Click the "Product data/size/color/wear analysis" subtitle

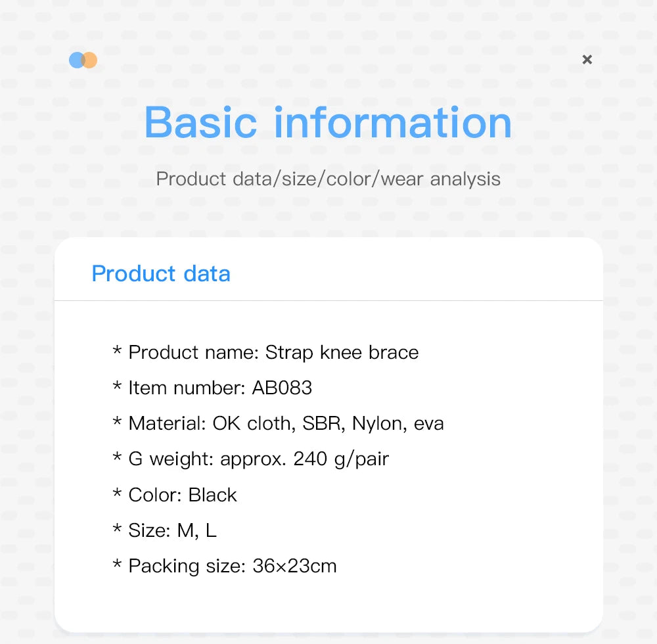tap(328, 179)
